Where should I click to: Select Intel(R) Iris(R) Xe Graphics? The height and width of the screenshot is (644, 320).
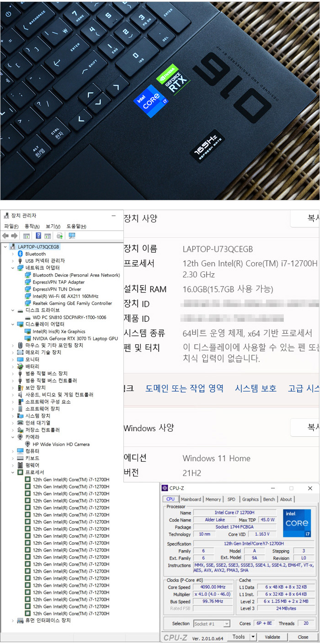click(59, 331)
